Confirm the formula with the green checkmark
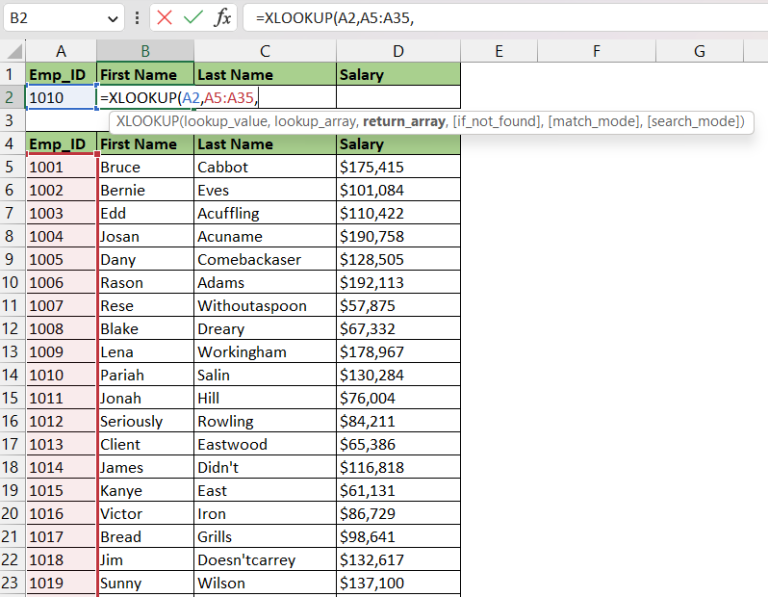The width and height of the screenshot is (768, 597). (x=193, y=18)
